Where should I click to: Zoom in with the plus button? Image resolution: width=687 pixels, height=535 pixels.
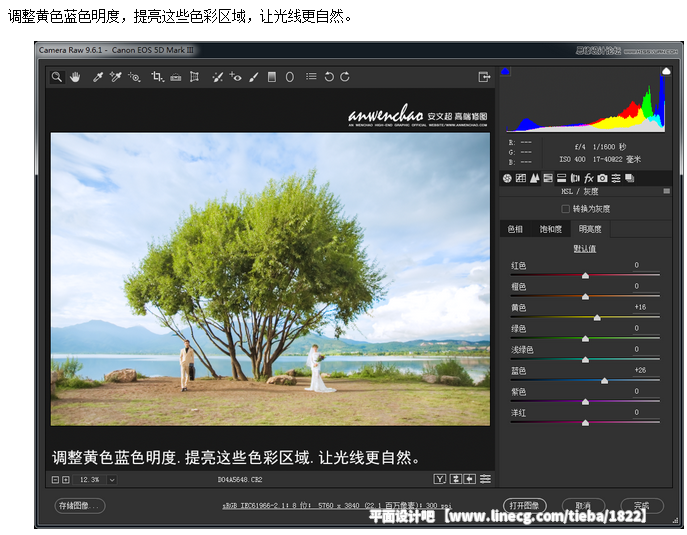click(x=66, y=480)
